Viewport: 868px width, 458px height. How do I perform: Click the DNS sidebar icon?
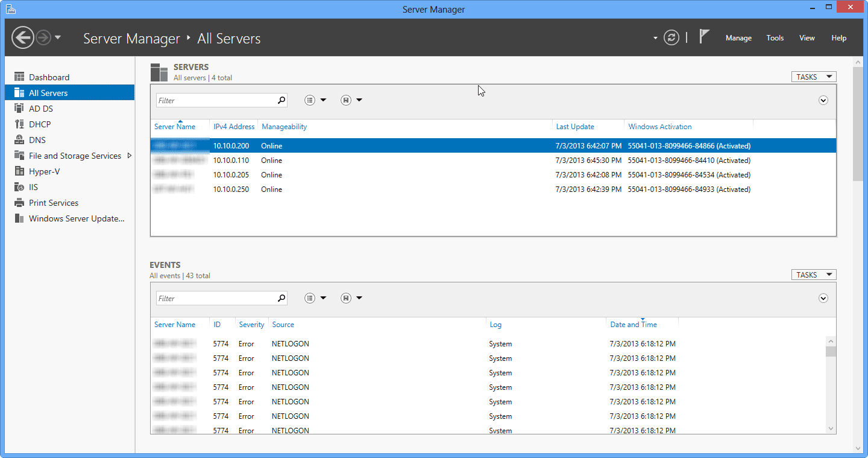pos(19,140)
